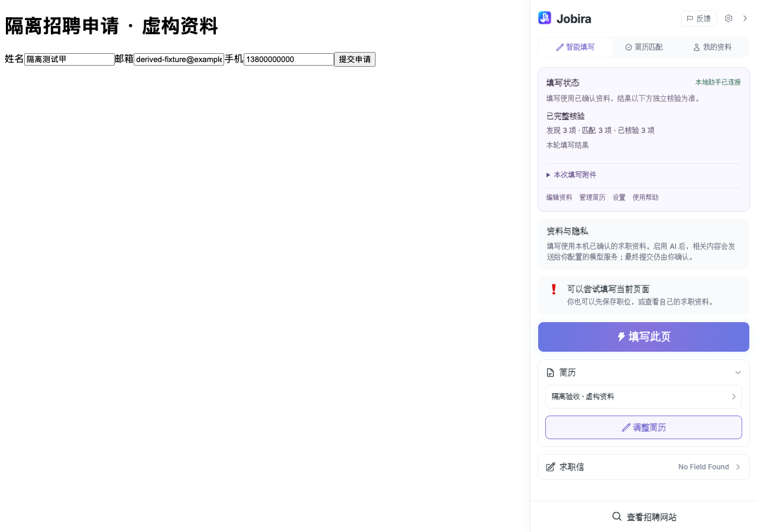The width and height of the screenshot is (757, 532).
Task: Click the 查看招聘网站 button
Action: point(643,517)
